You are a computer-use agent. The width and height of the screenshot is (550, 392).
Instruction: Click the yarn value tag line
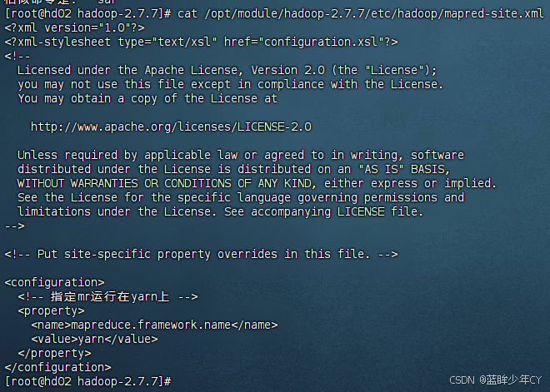(x=94, y=339)
